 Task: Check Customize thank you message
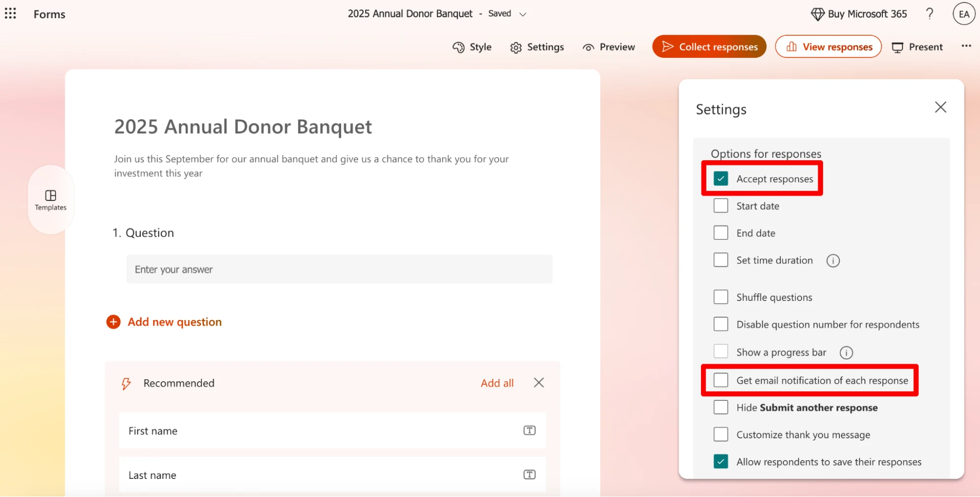pyautogui.click(x=721, y=434)
